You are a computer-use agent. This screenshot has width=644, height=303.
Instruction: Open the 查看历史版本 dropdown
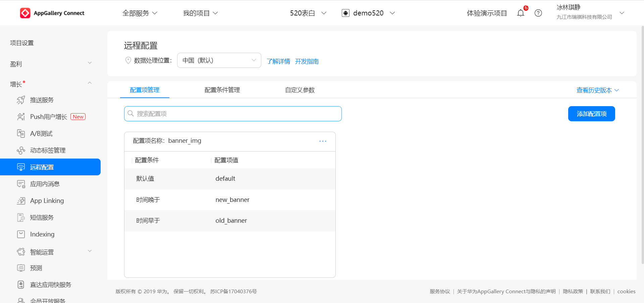click(x=597, y=90)
